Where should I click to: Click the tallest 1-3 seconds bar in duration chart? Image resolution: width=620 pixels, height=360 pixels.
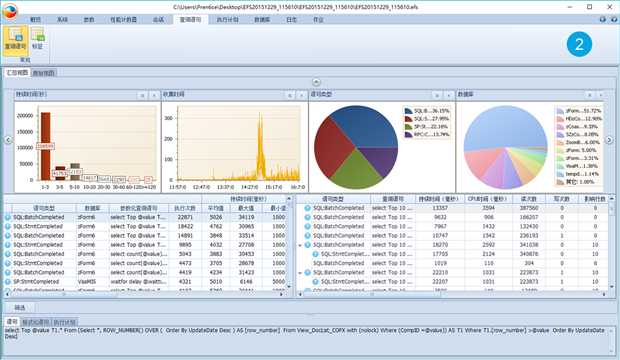click(x=45, y=146)
